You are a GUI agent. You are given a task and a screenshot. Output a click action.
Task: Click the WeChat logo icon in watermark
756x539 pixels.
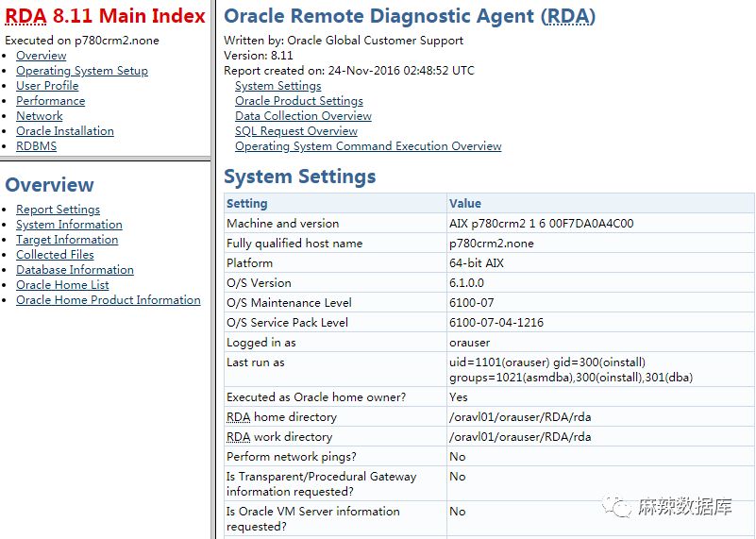621,508
